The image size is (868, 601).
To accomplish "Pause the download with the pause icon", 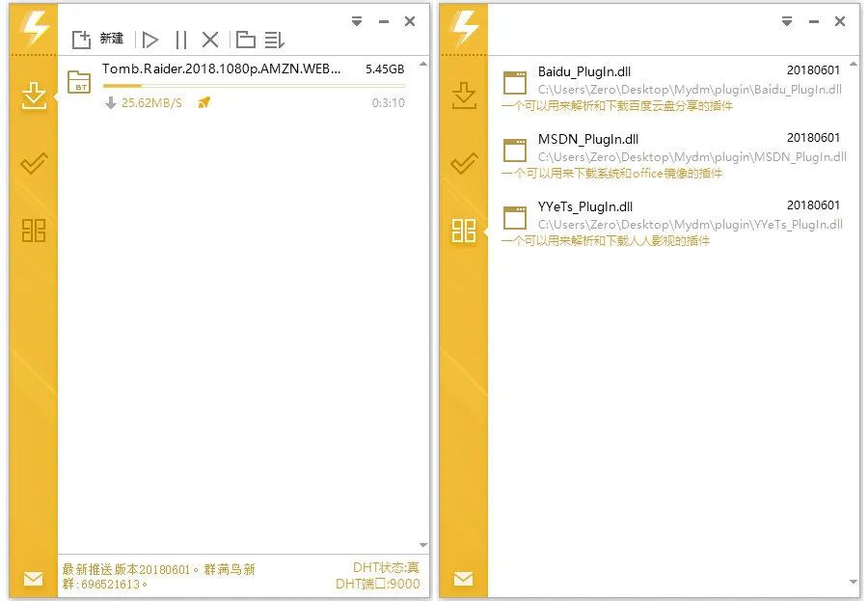I will pyautogui.click(x=180, y=40).
